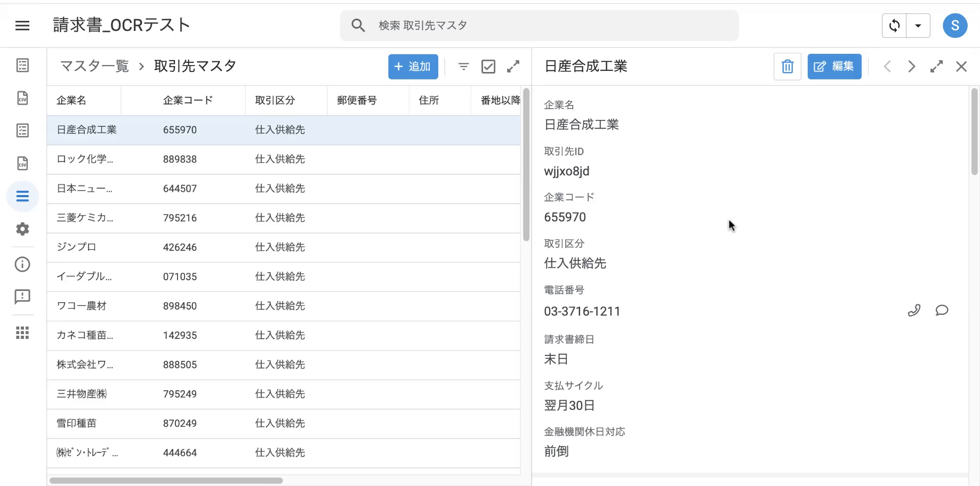Select the 株式会社ワ row
The height and width of the screenshot is (486, 980).
pyautogui.click(x=284, y=365)
